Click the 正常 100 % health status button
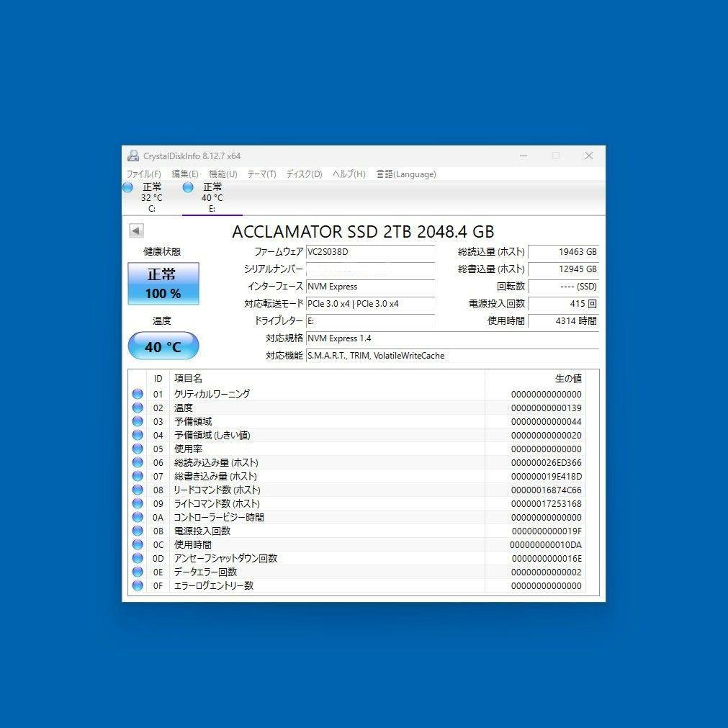Image resolution: width=728 pixels, height=728 pixels. pyautogui.click(x=163, y=283)
